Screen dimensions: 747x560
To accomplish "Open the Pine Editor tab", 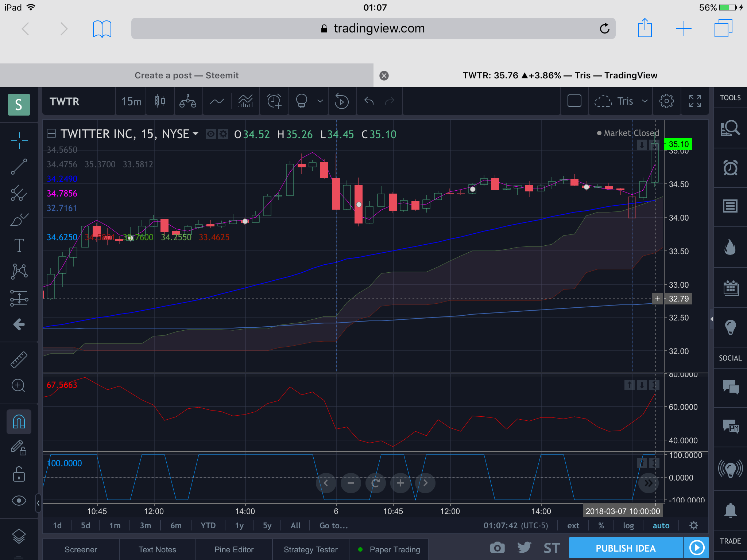I will (234, 549).
